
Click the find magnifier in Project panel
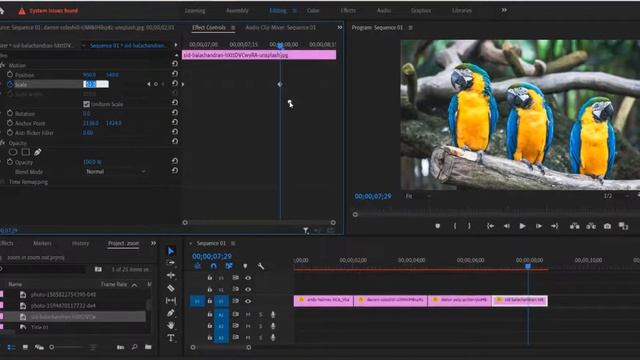pyautogui.click(x=134, y=347)
